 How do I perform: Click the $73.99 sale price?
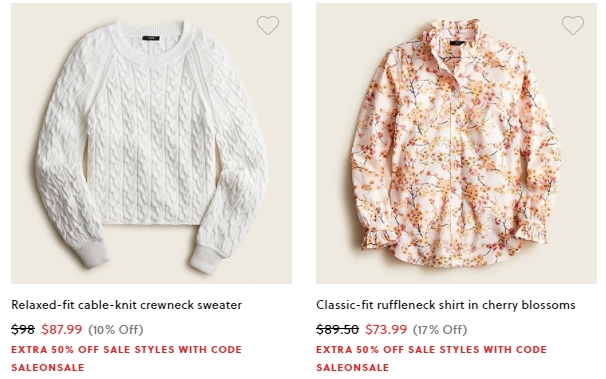(386, 330)
